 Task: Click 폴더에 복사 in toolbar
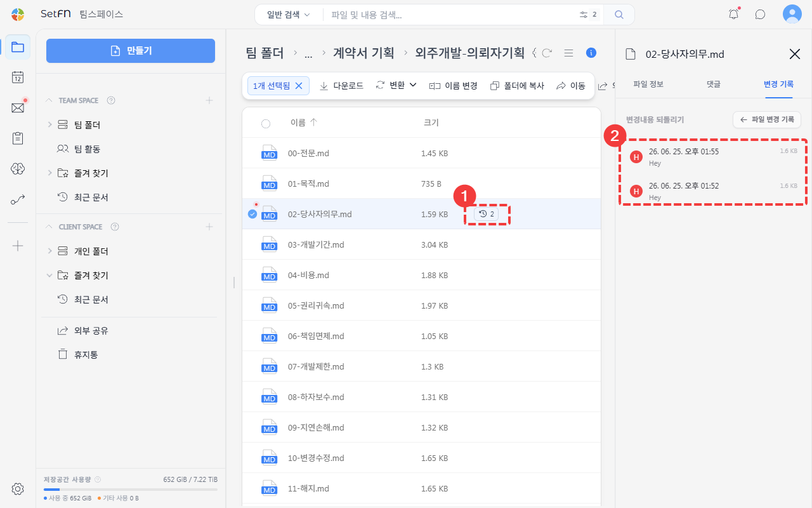coord(517,85)
